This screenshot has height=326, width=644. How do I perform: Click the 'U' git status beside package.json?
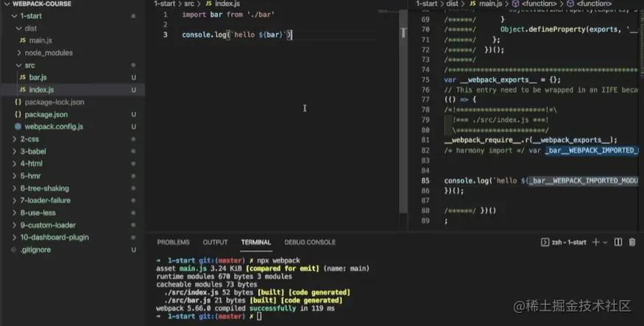coord(133,115)
